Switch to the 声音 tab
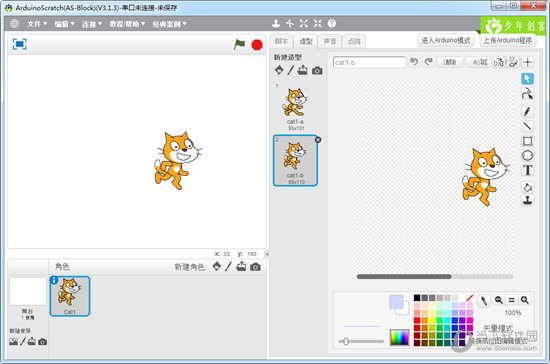The image size is (550, 364). coord(330,41)
